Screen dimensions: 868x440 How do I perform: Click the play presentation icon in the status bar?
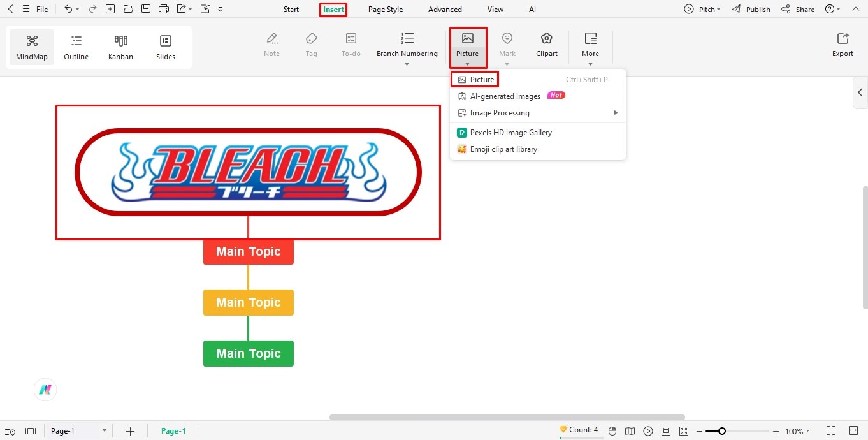click(648, 431)
